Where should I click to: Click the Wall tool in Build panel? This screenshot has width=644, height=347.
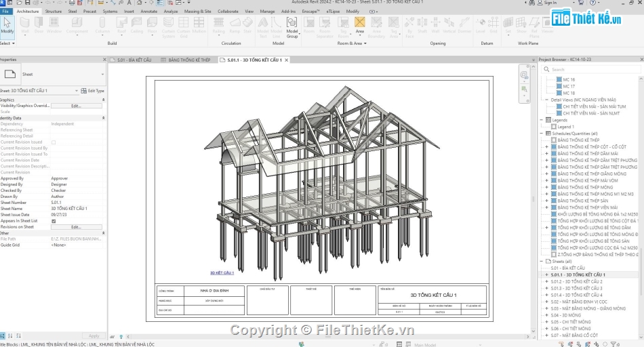(x=25, y=26)
